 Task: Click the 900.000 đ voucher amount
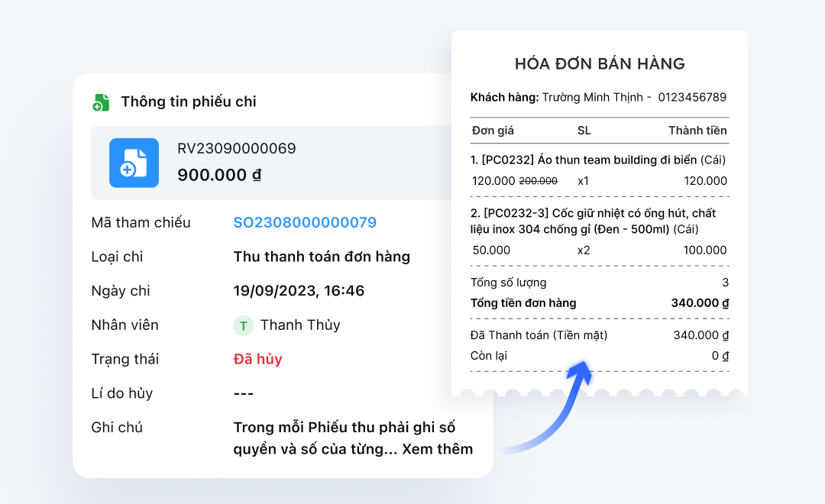pos(219,175)
